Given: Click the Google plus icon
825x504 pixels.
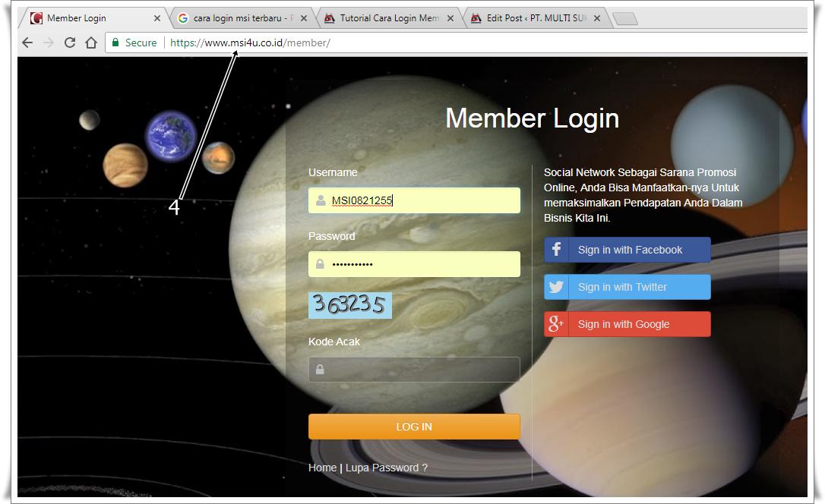Looking at the screenshot, I should 556,324.
